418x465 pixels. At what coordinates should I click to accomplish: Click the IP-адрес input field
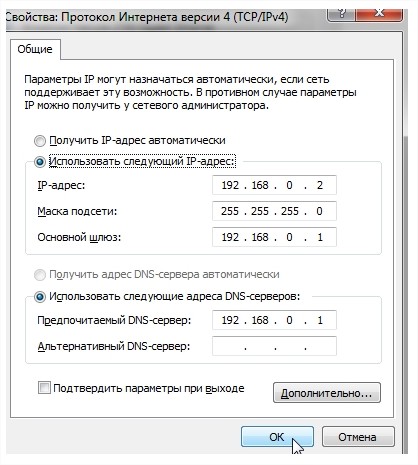[x=274, y=185]
